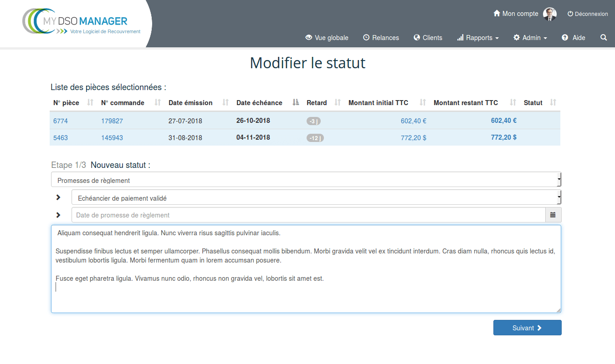Expand the Rapports menu
615x364 pixels.
tap(478, 38)
